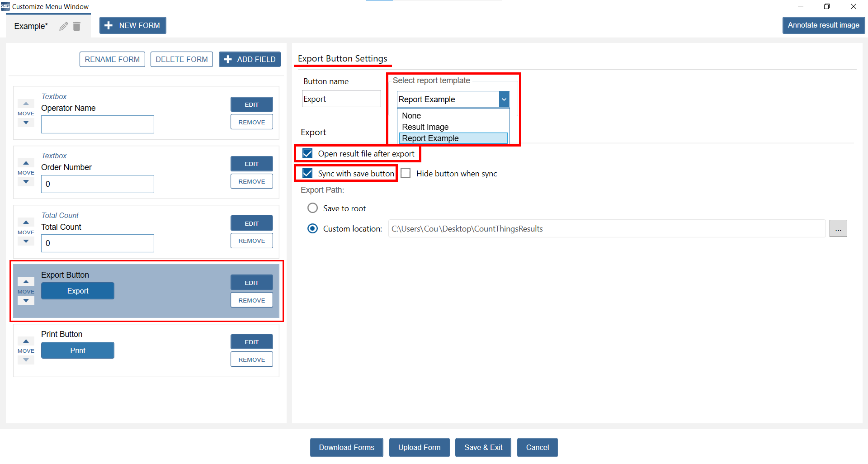The width and height of the screenshot is (868, 464).
Task: Move Export Button field up with arrow
Action: [x=26, y=281]
